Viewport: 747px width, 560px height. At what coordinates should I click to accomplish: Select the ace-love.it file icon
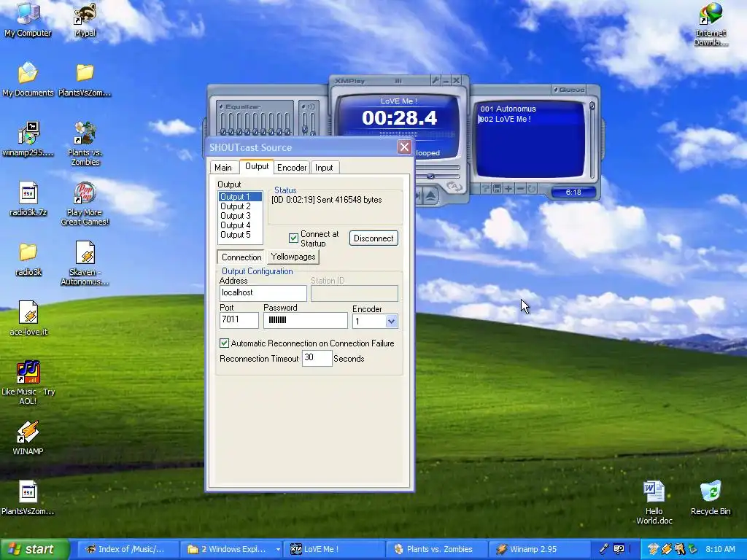pyautogui.click(x=28, y=319)
